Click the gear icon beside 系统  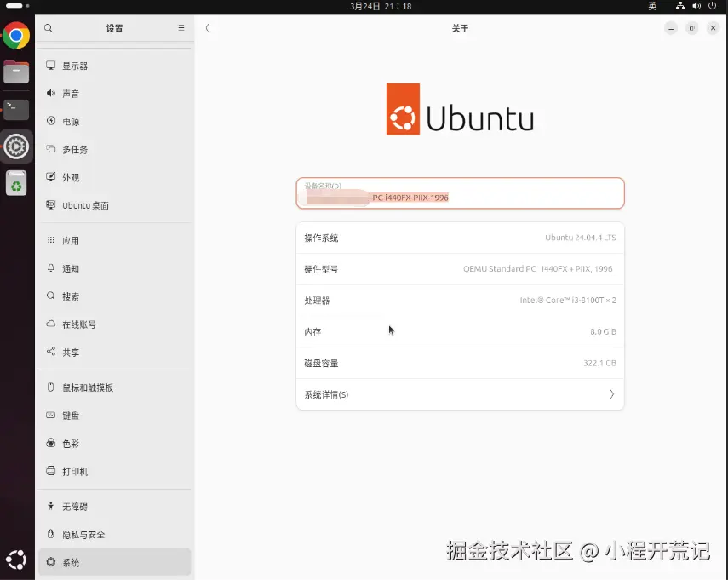50,562
